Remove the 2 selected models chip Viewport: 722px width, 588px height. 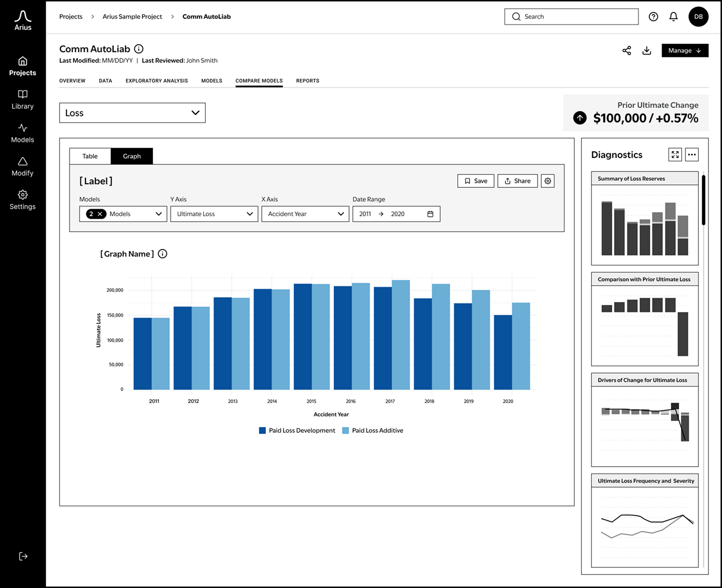[100, 214]
